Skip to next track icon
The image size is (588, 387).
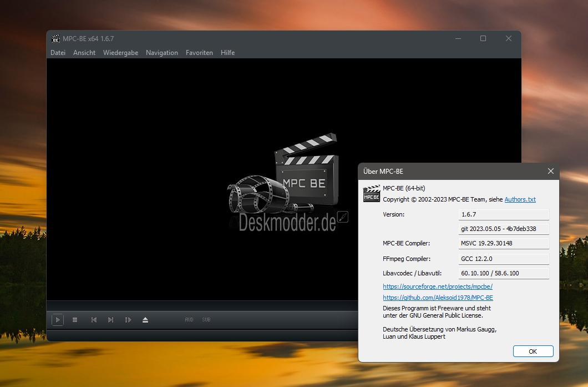tap(110, 320)
